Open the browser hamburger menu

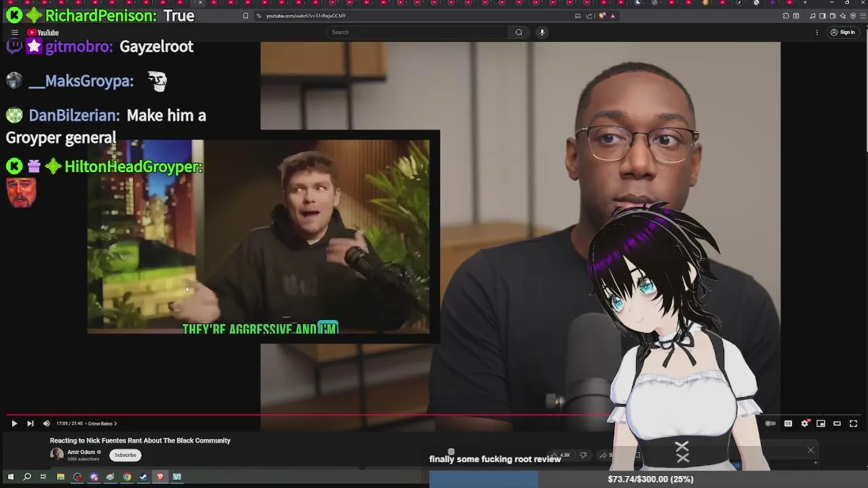click(x=862, y=16)
